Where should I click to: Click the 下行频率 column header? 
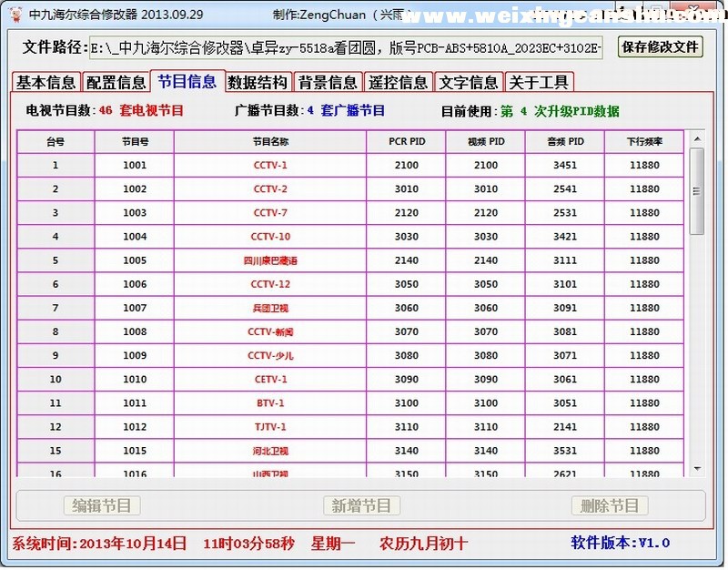tap(644, 142)
